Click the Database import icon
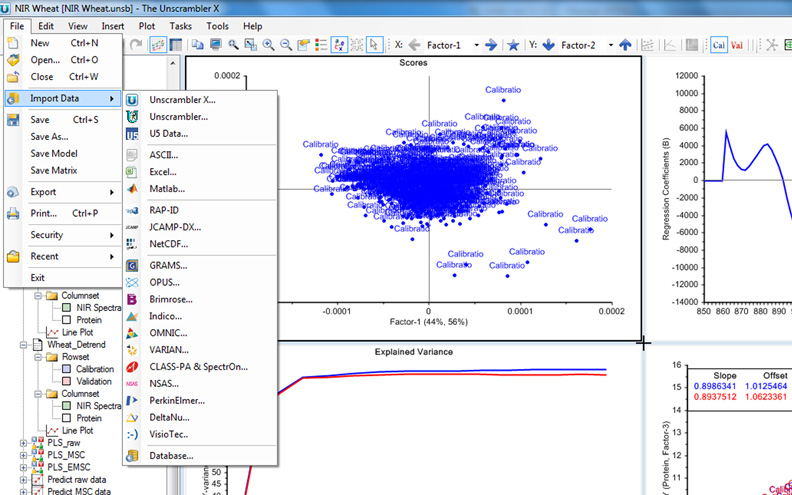 point(132,456)
